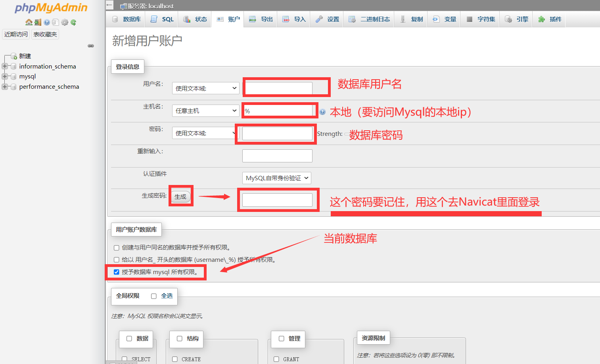Click into the 重新输入 password field
This screenshot has width=600, height=364.
277,156
